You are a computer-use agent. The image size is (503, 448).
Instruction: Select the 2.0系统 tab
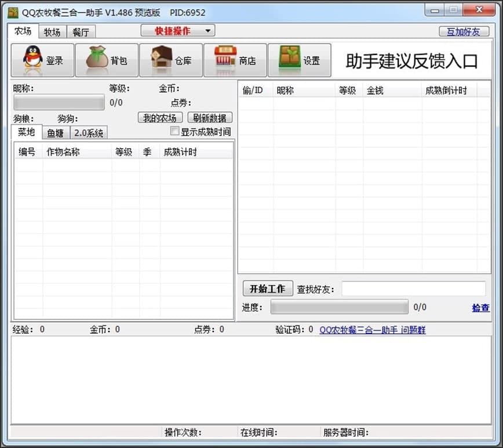[88, 133]
